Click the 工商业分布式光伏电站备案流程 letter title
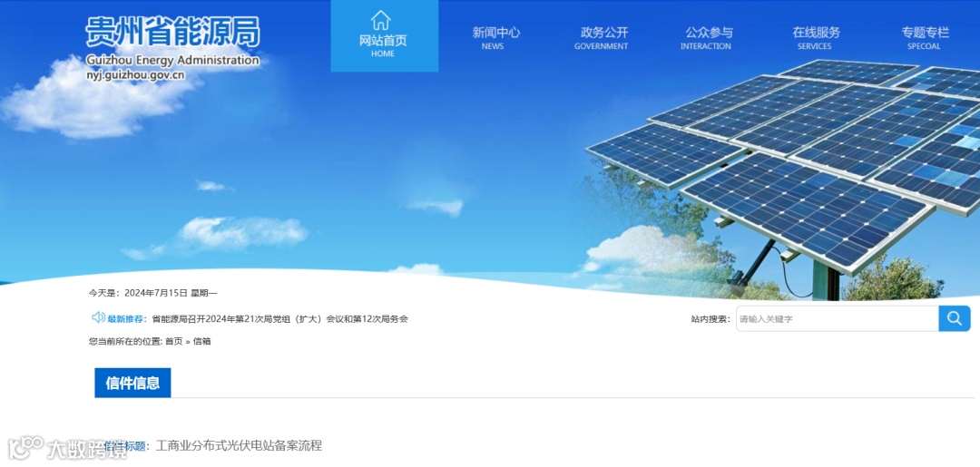The width and height of the screenshot is (980, 467). (239, 446)
